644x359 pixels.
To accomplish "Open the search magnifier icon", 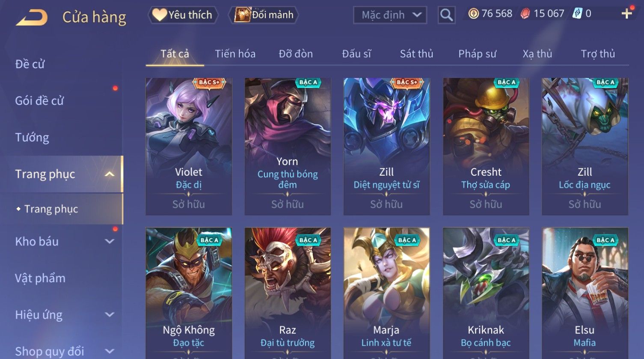I will [x=446, y=15].
